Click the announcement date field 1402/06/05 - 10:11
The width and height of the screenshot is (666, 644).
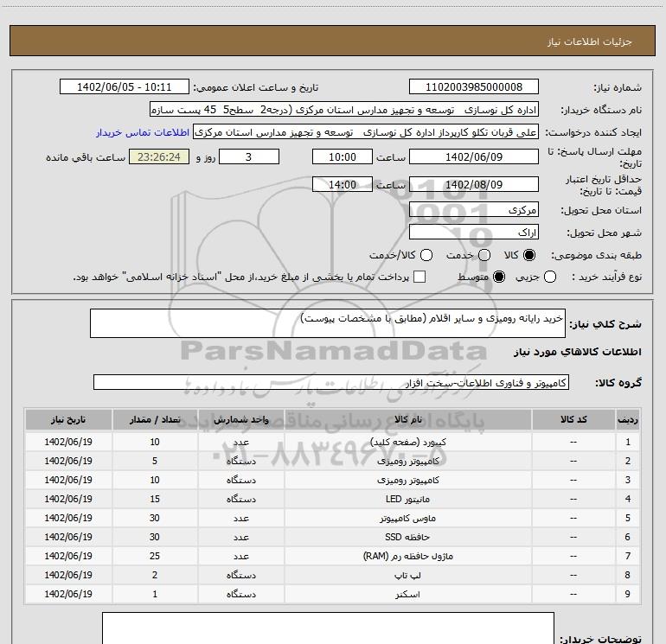tap(125, 87)
